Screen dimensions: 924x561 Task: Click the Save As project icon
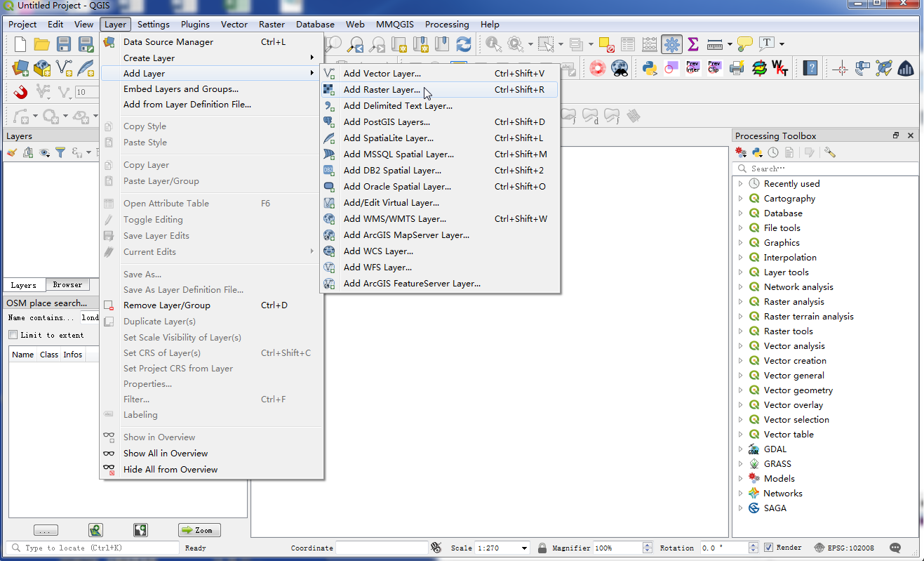coord(86,45)
